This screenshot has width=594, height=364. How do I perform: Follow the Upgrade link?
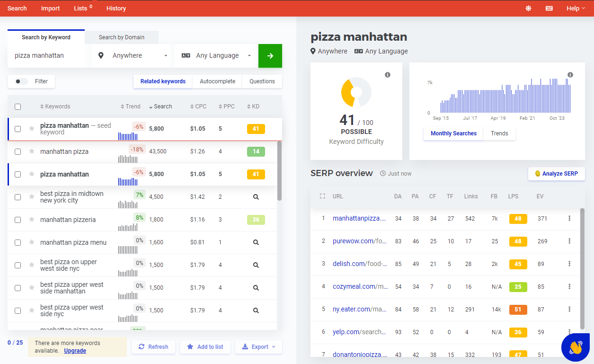75,351
